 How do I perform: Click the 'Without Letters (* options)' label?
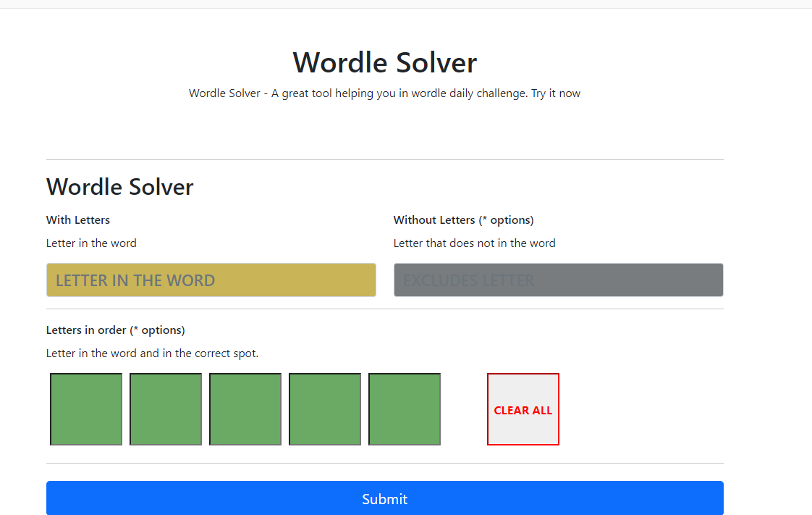[463, 219]
